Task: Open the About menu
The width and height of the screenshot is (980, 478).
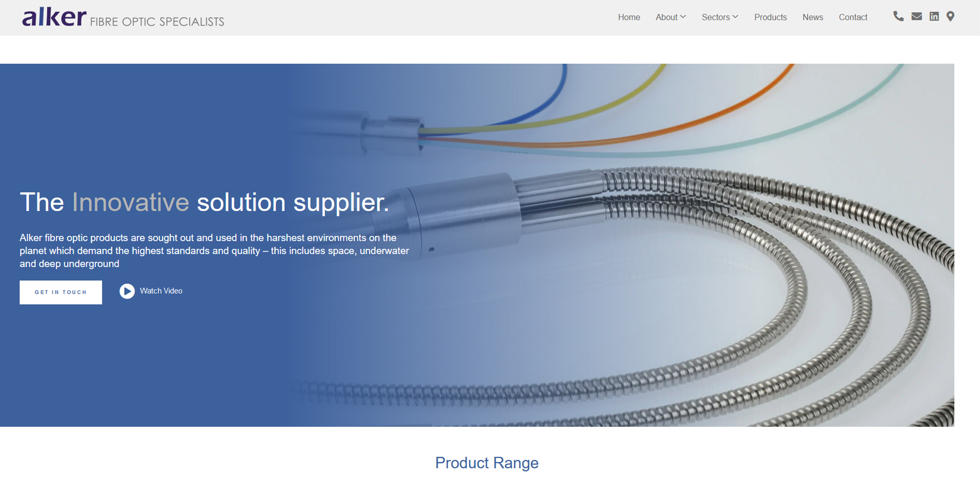Action: point(666,17)
